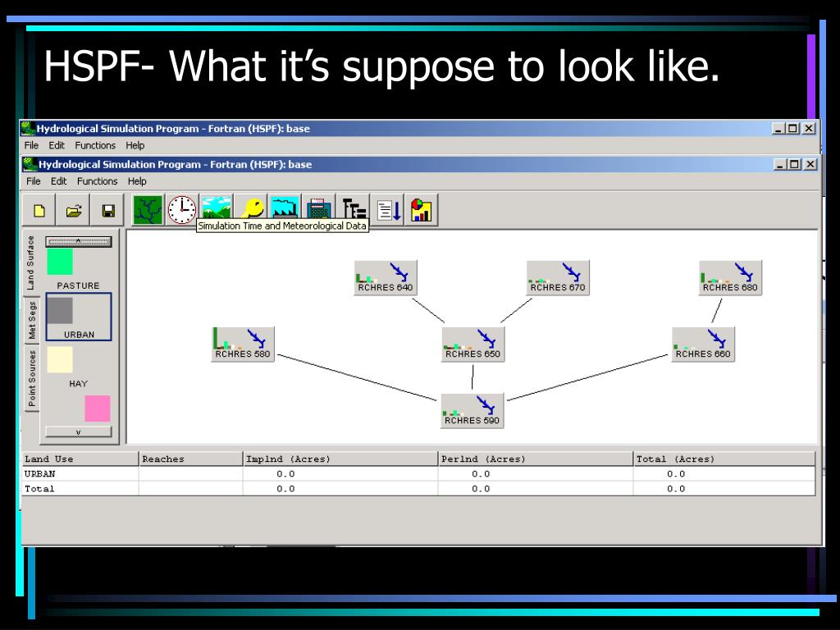Click the calculator-style toolbar icon
The width and height of the screenshot is (840, 630).
click(319, 207)
